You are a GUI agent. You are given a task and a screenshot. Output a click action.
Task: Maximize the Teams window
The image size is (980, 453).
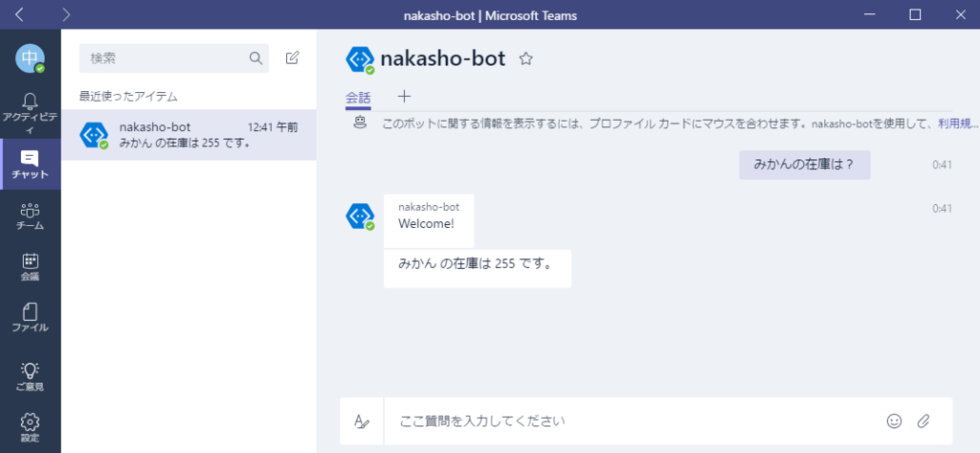point(915,15)
